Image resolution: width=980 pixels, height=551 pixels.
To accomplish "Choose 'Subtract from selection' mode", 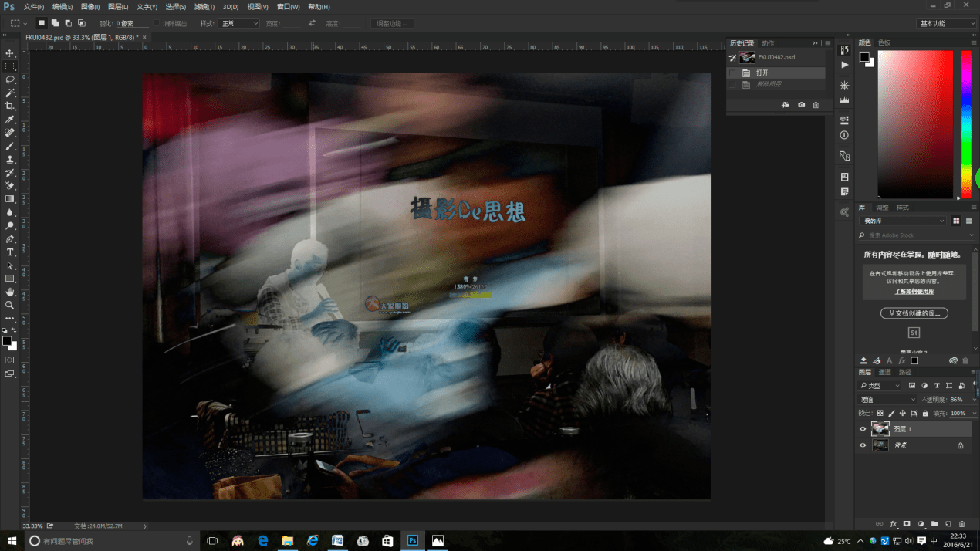I will click(68, 24).
